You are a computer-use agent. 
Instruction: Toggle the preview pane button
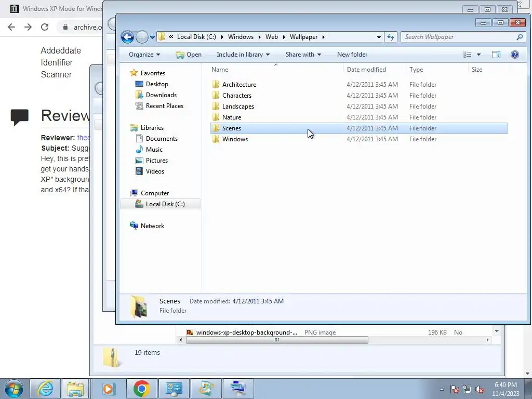(496, 55)
